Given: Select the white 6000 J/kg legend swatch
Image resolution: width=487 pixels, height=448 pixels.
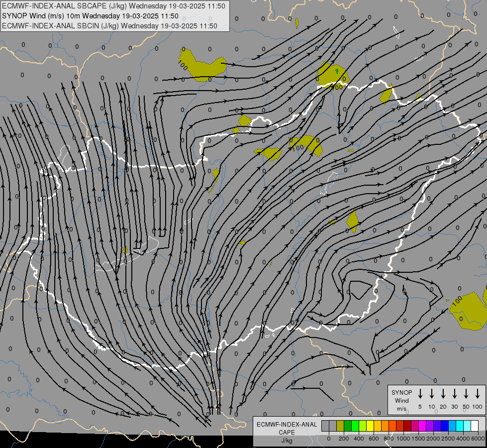Looking at the screenshot, I should coord(475,426).
